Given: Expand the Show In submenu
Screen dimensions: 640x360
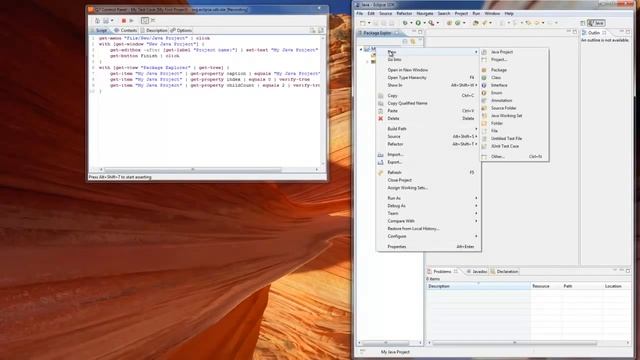Looking at the screenshot, I should [428, 85].
